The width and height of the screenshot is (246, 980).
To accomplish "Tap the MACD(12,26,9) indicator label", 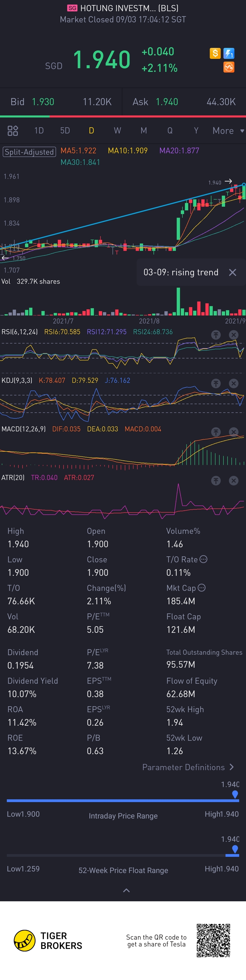I will [x=23, y=429].
